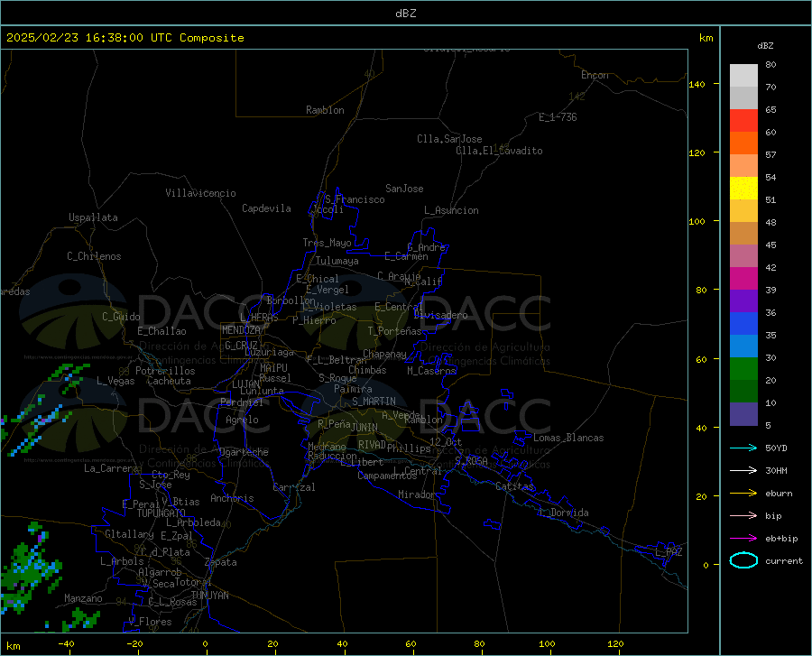
Task: Click the L_Asuncion map label
Action: pos(451,210)
